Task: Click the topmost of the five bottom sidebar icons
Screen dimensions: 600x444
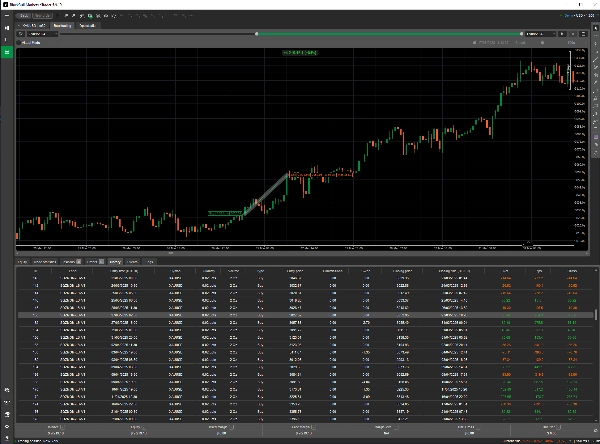Action: coord(7,390)
